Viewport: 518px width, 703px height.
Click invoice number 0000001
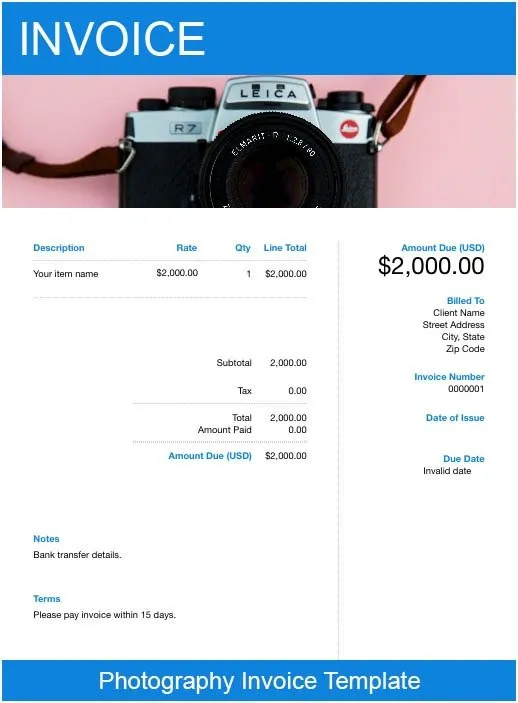(x=466, y=389)
